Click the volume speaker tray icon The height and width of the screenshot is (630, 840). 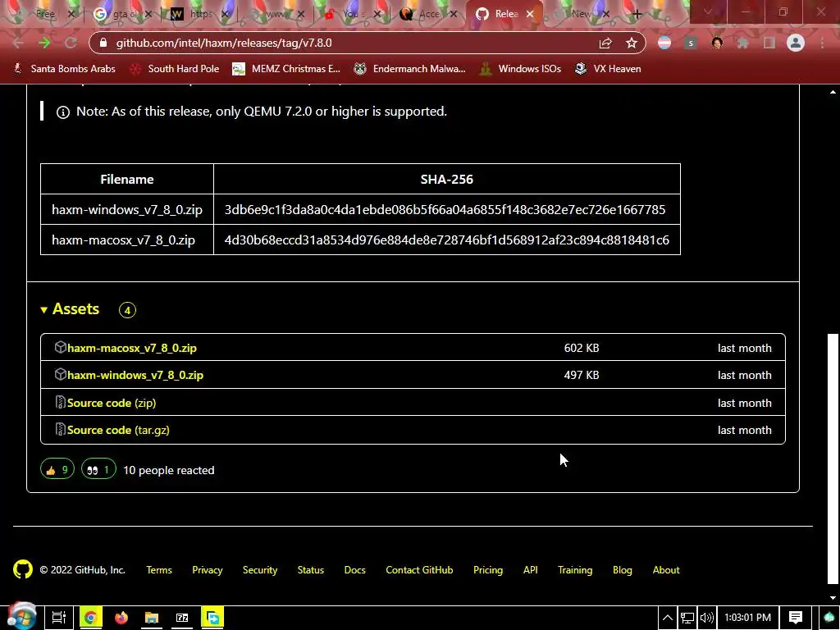[706, 618]
